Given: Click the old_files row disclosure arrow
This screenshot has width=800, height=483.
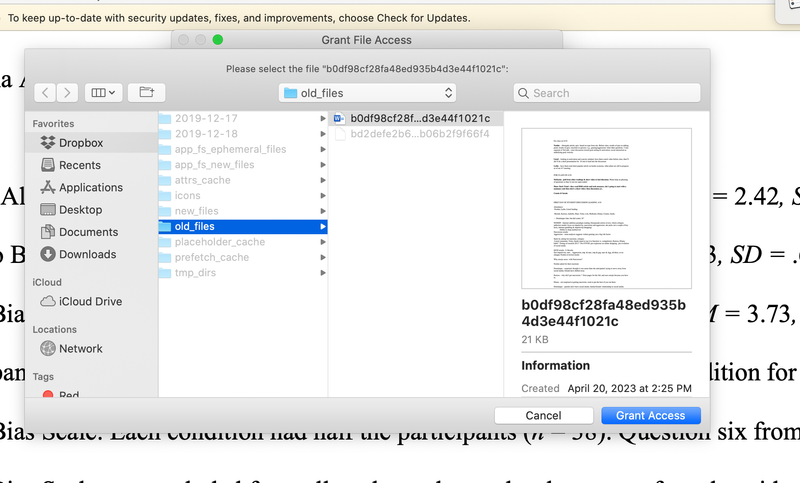Looking at the screenshot, I should coord(322,226).
